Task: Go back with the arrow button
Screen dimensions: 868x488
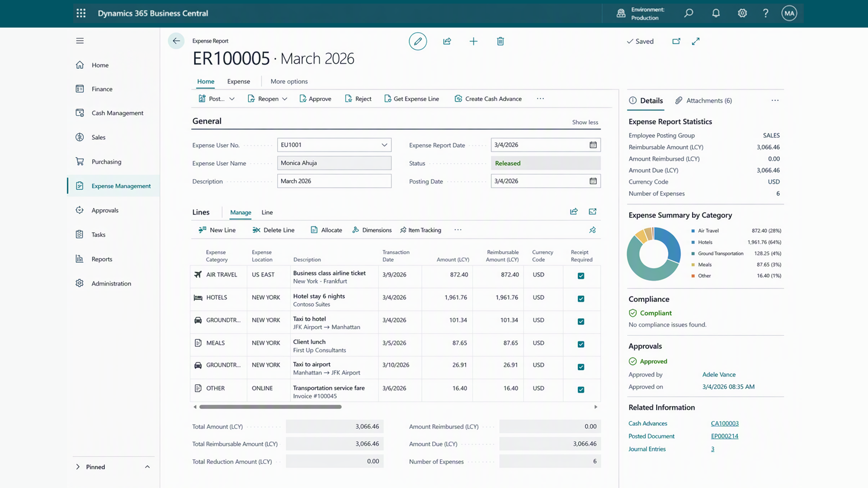Action: click(x=176, y=41)
